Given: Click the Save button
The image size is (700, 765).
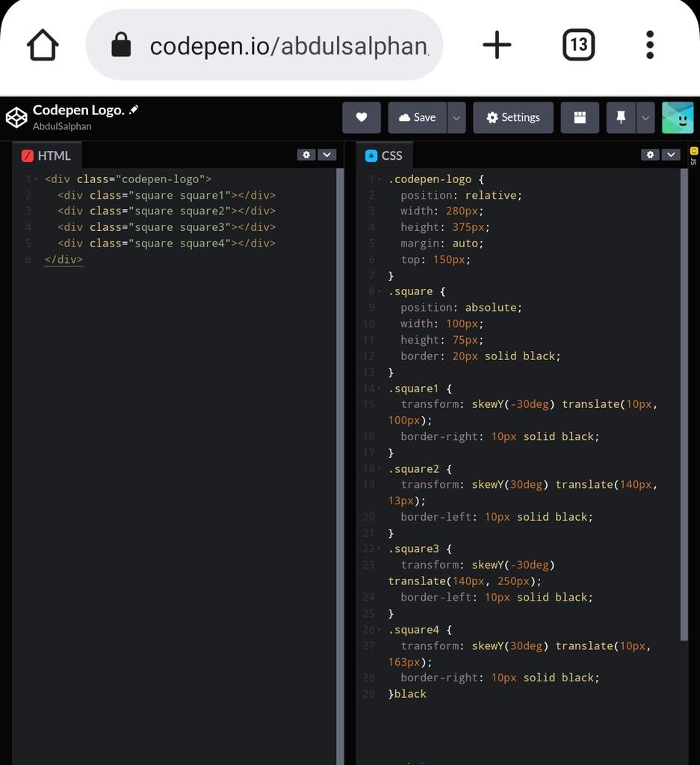Looking at the screenshot, I should pyautogui.click(x=417, y=117).
